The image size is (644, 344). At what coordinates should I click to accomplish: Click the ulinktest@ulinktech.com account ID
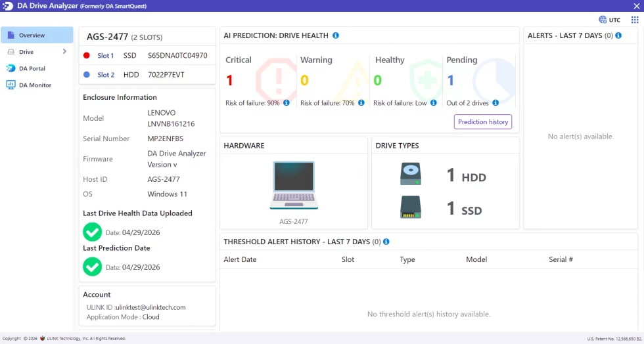(x=150, y=307)
